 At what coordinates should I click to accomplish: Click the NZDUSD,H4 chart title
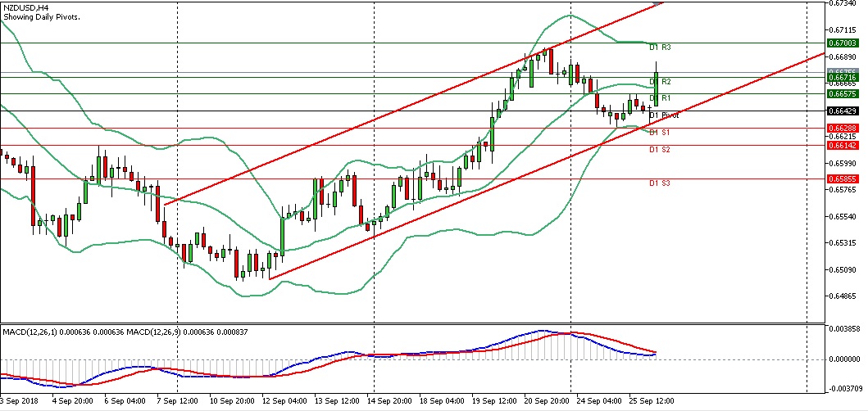[25, 7]
